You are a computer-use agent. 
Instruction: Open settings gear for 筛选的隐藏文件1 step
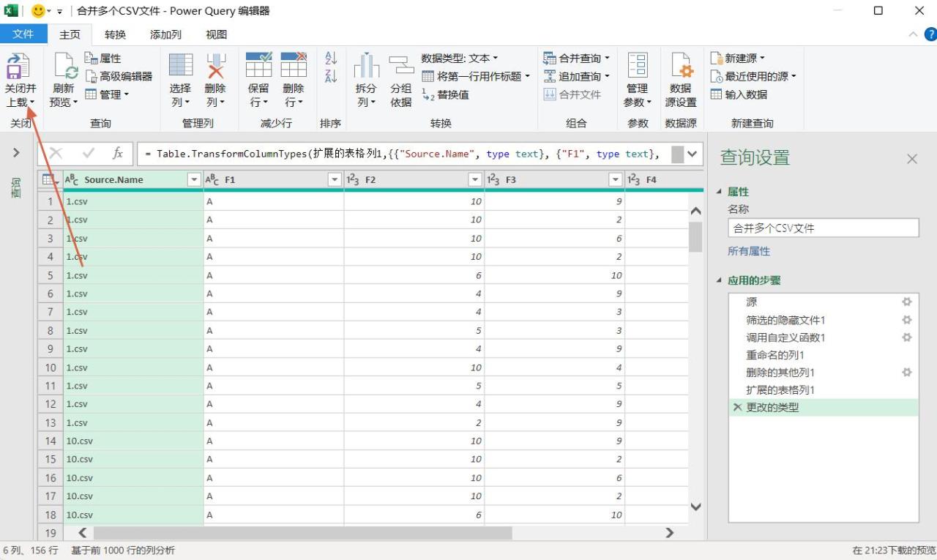[x=907, y=320]
